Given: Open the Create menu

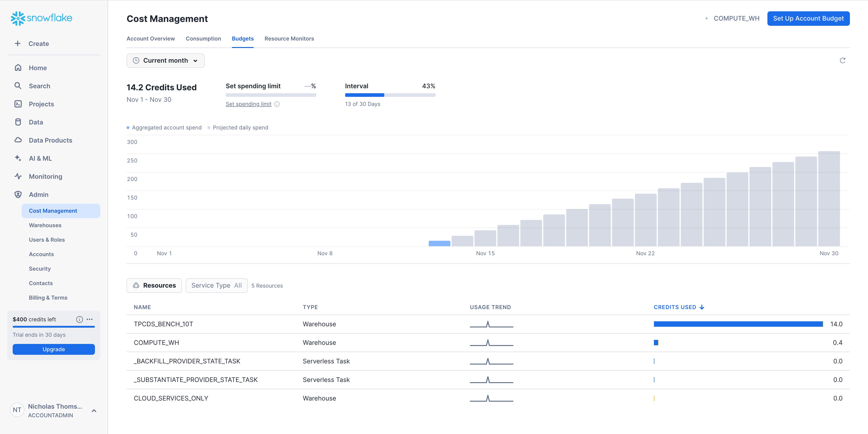Looking at the screenshot, I should 38,43.
